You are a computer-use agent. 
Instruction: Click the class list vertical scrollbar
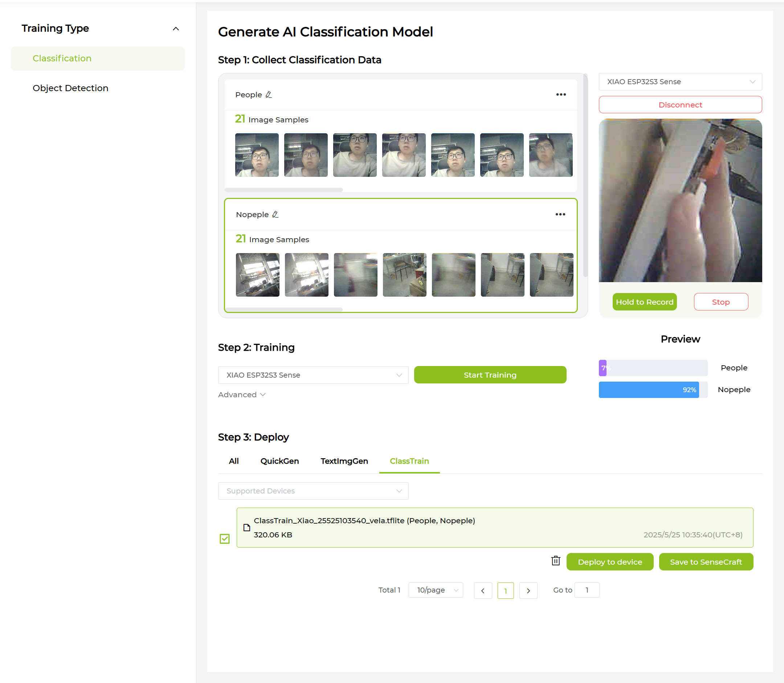tap(585, 175)
